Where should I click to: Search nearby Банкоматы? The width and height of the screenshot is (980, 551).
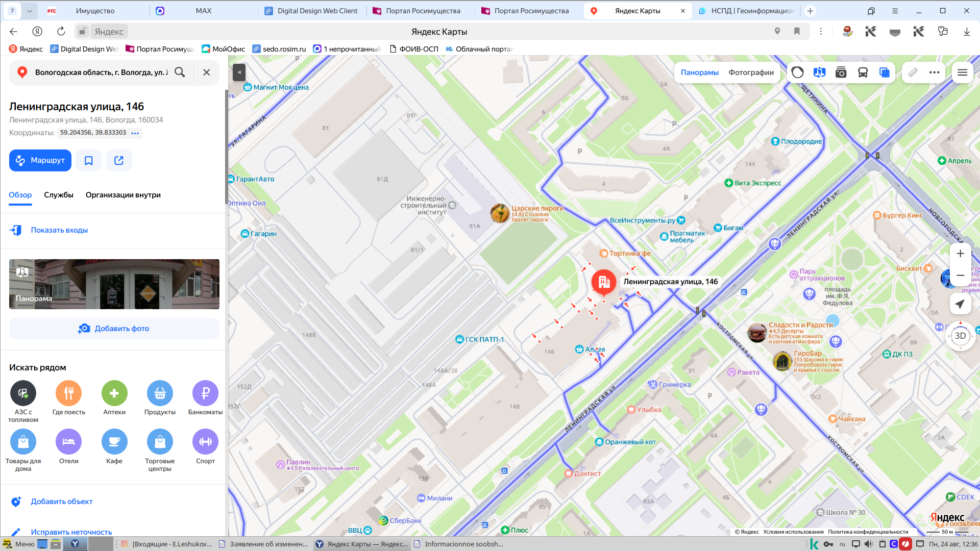click(x=205, y=398)
